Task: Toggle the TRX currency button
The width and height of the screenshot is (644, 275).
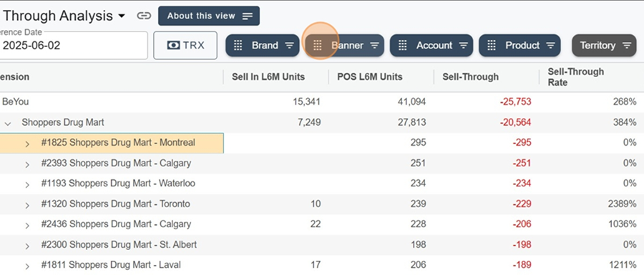Action: point(185,46)
